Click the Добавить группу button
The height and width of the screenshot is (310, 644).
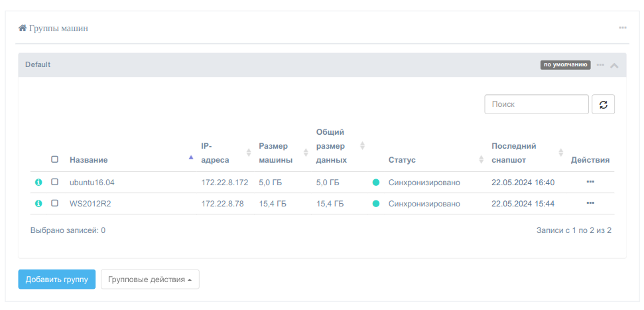pos(57,279)
